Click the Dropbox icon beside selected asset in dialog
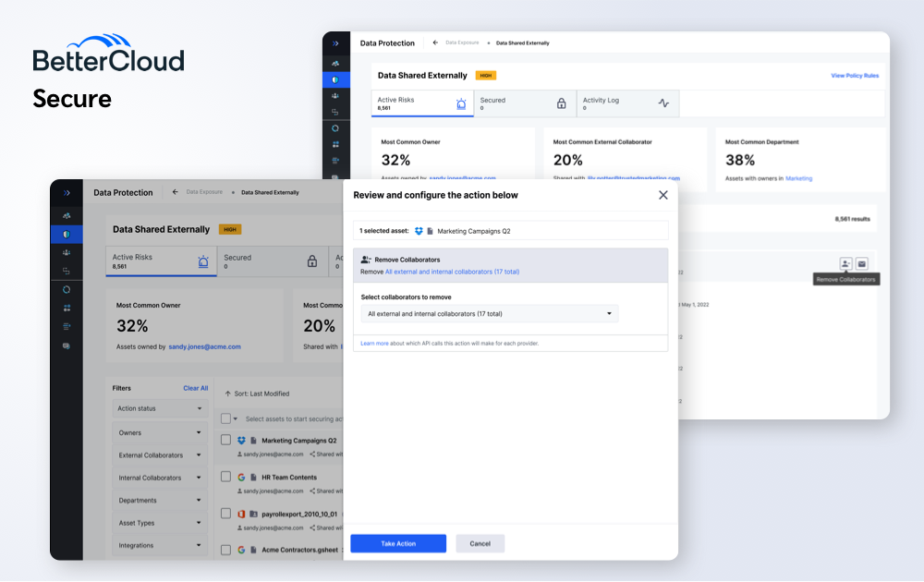 (419, 232)
